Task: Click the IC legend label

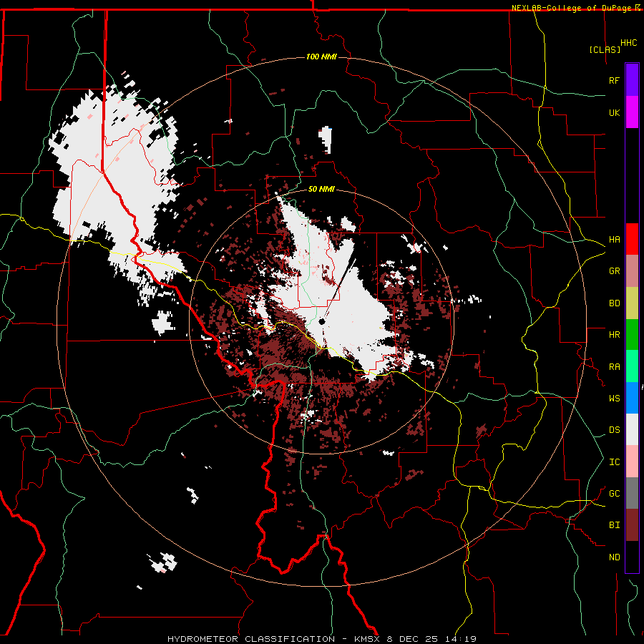Action: pyautogui.click(x=614, y=462)
